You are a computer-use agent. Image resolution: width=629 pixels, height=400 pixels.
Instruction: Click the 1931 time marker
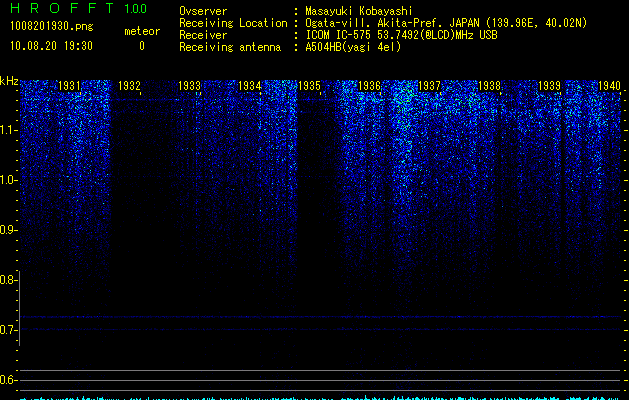tap(69, 86)
